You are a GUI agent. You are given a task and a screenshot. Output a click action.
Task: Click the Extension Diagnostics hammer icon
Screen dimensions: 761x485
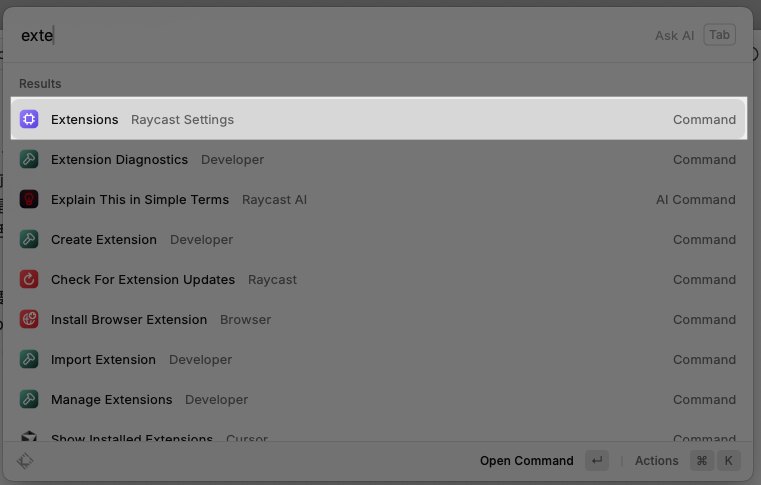point(29,159)
